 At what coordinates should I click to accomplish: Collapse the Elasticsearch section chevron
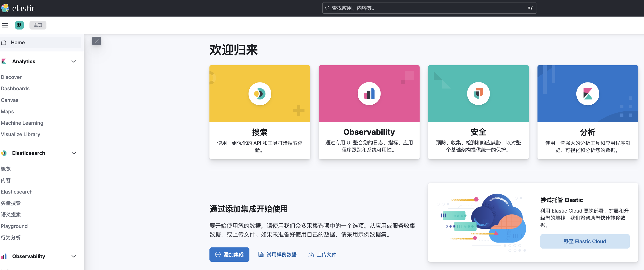[x=74, y=153]
